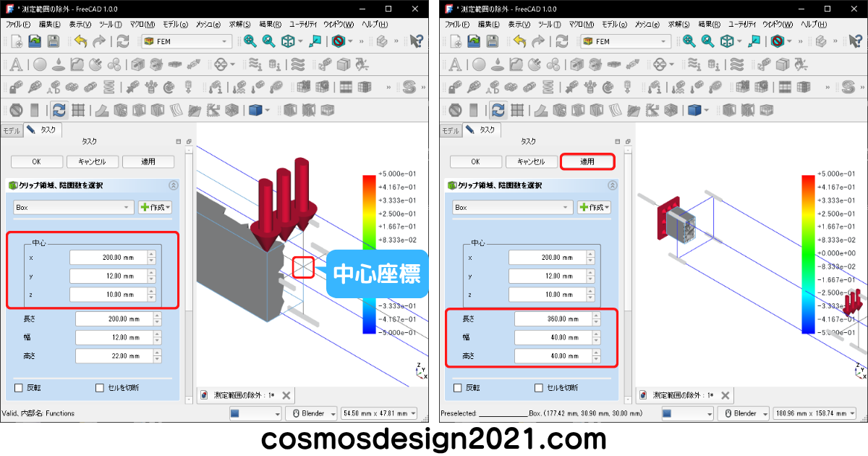
Task: Open Box function dropdown in left window
Action: point(74,207)
